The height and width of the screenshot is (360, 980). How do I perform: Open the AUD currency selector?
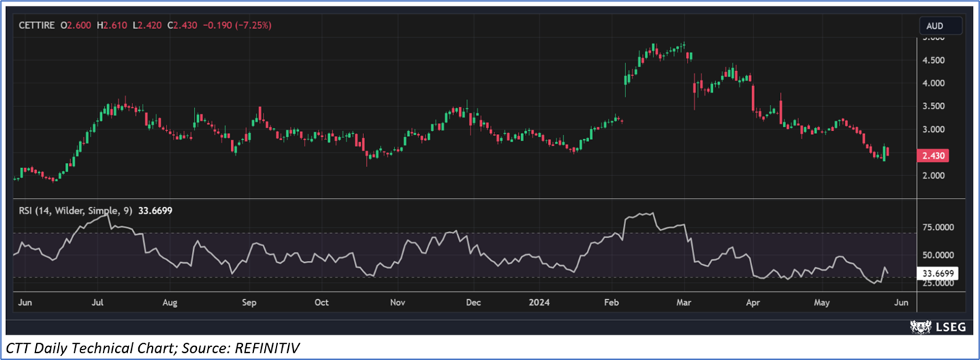pos(940,26)
